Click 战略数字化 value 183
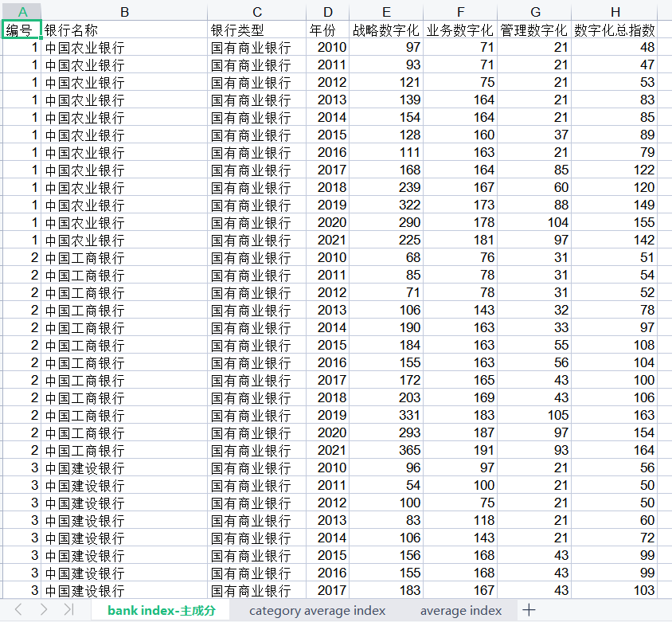This screenshot has width=672, height=622. (x=386, y=591)
